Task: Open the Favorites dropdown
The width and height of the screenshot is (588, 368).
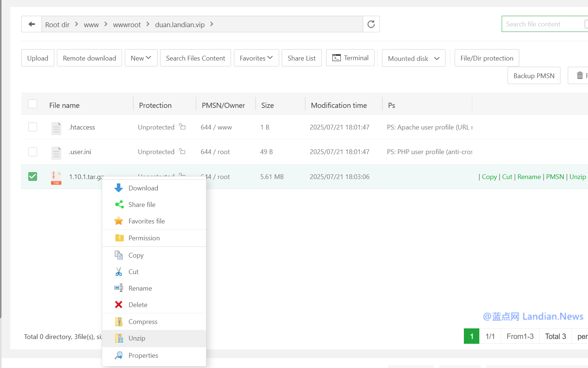Action: pos(256,58)
